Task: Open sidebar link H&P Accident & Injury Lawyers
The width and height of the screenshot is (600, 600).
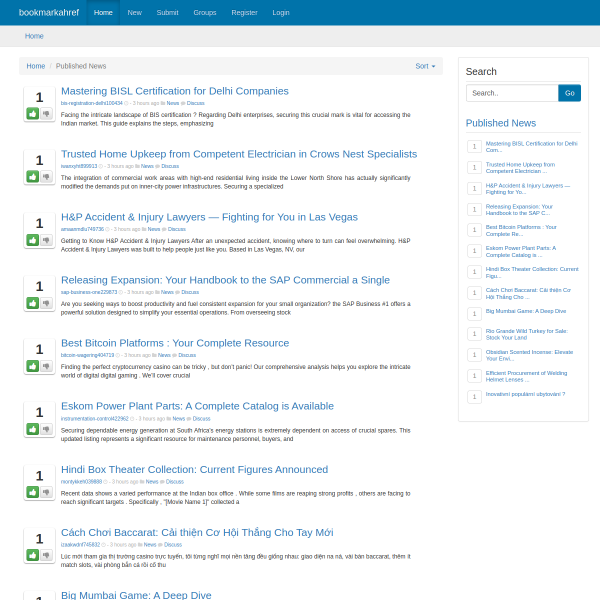Action: (x=528, y=189)
